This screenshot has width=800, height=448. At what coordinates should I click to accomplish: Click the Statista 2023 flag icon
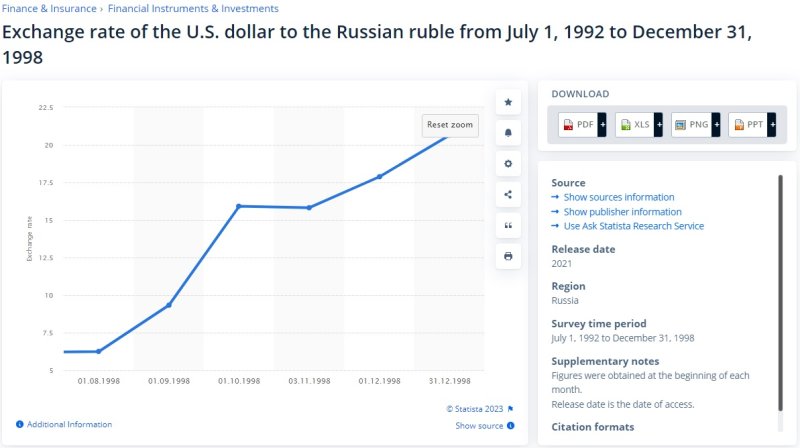click(x=510, y=408)
